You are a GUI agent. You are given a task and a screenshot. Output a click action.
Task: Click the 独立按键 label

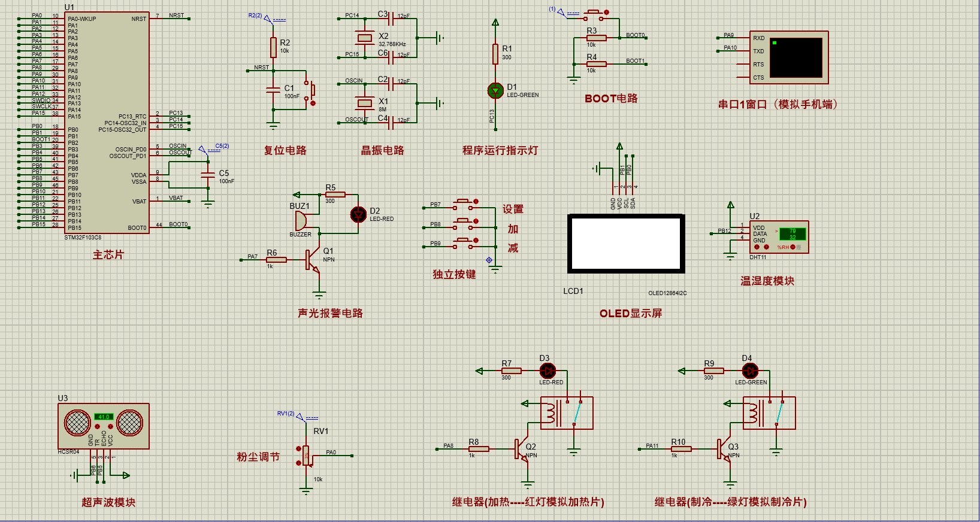(x=454, y=274)
